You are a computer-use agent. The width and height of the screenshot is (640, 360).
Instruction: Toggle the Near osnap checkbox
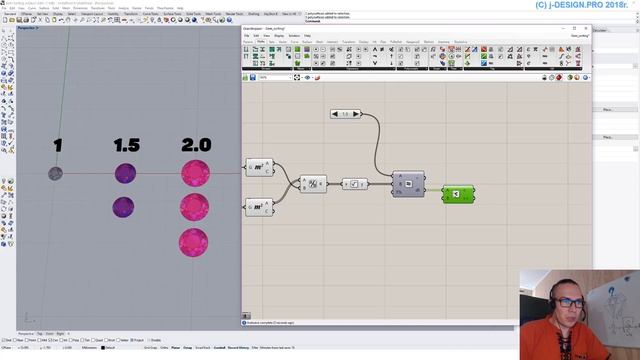pyautogui.click(x=15, y=340)
